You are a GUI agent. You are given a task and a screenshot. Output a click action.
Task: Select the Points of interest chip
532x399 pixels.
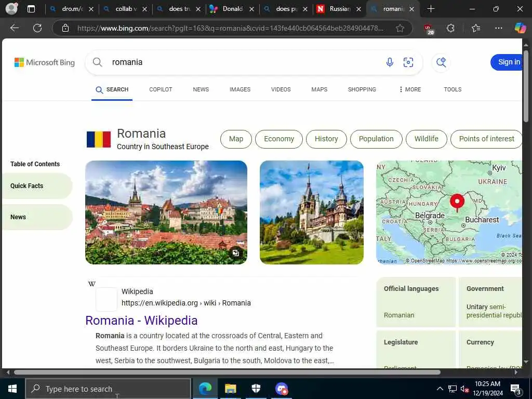click(x=486, y=139)
